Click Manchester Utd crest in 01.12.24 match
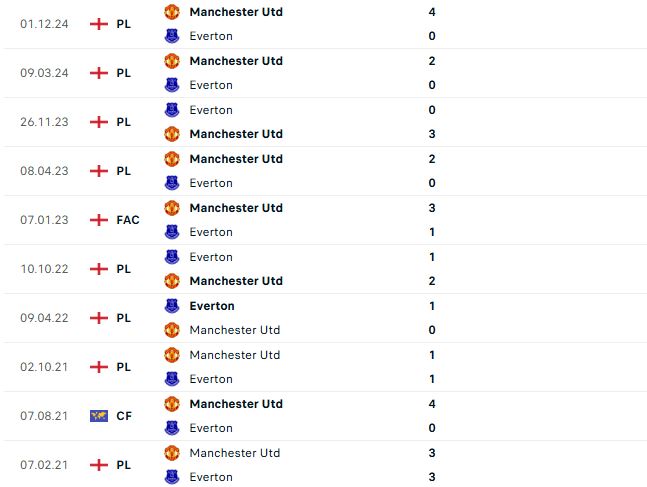This screenshot has height=487, width=647. pos(172,12)
